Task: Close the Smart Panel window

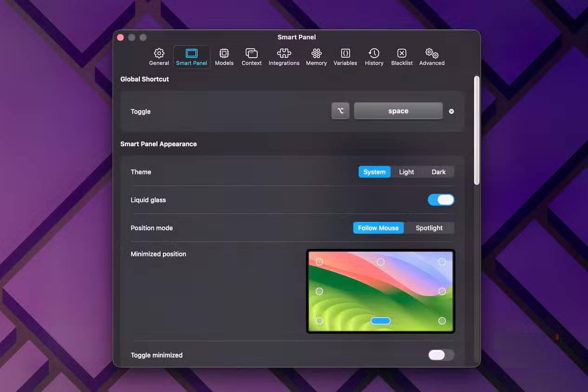Action: pos(120,37)
